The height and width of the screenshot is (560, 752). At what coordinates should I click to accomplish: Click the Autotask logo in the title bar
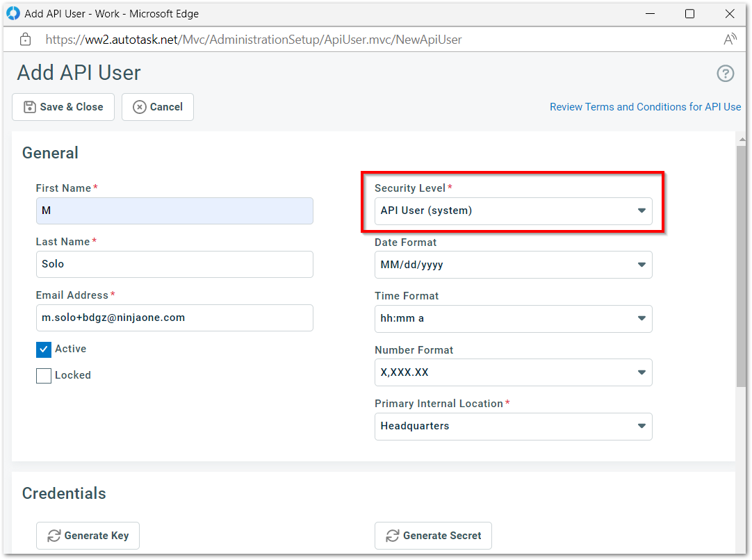click(13, 13)
